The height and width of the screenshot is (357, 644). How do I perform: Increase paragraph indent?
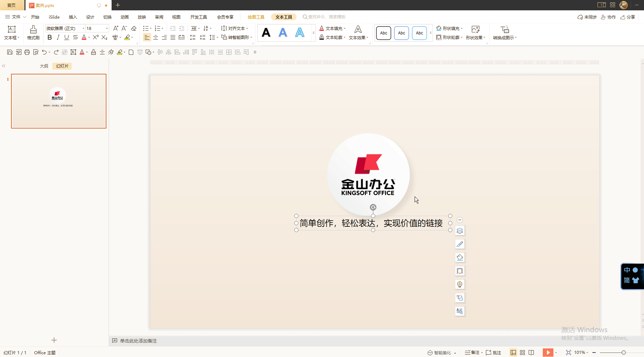(x=181, y=28)
